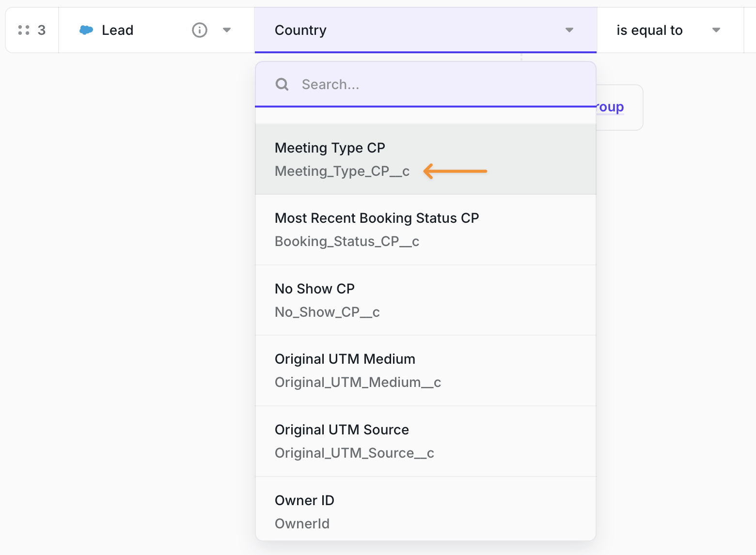Open the 'is equal to' operator arrow
This screenshot has width=756, height=555.
(716, 30)
